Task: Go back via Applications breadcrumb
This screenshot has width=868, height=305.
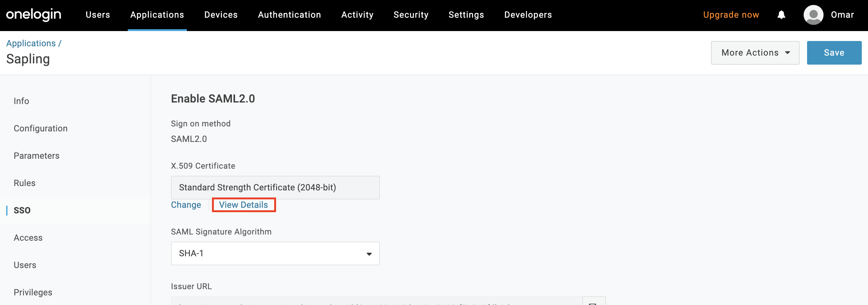Action: (31, 43)
